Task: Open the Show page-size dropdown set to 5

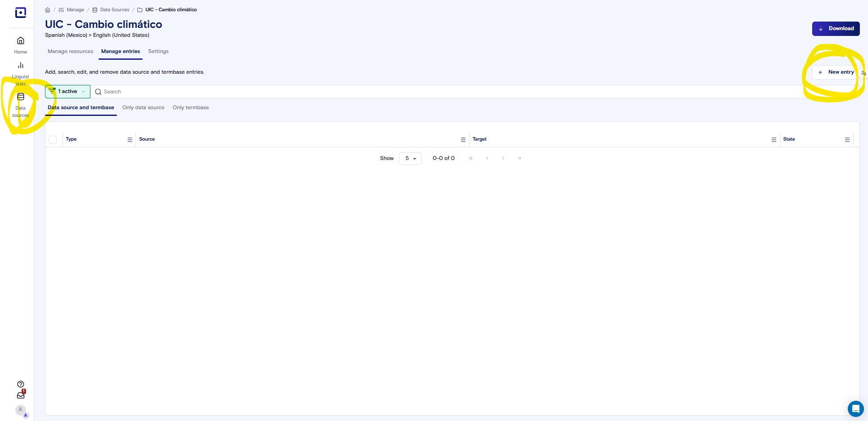Action: click(x=410, y=158)
